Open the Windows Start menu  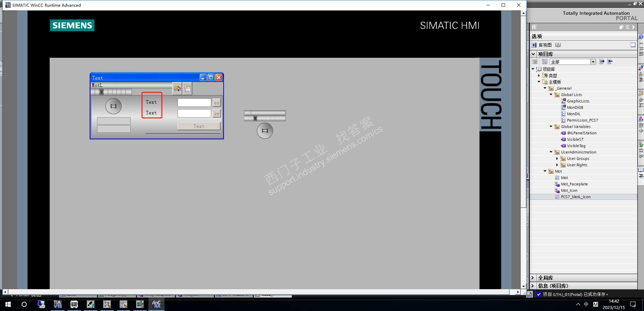pyautogui.click(x=8, y=304)
